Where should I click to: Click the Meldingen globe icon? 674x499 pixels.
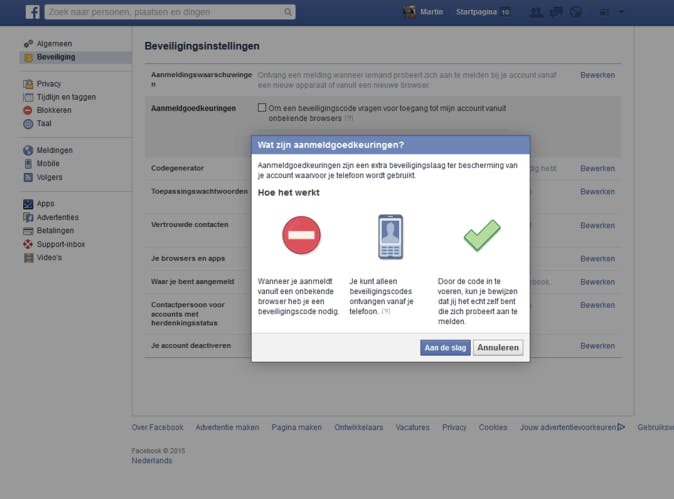[x=28, y=150]
